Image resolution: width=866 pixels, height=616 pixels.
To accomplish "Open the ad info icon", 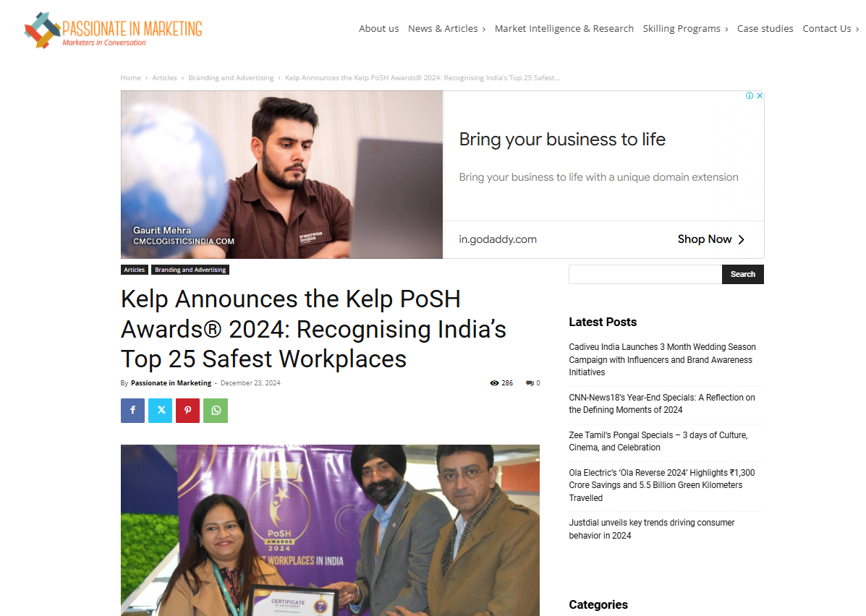I will 750,95.
